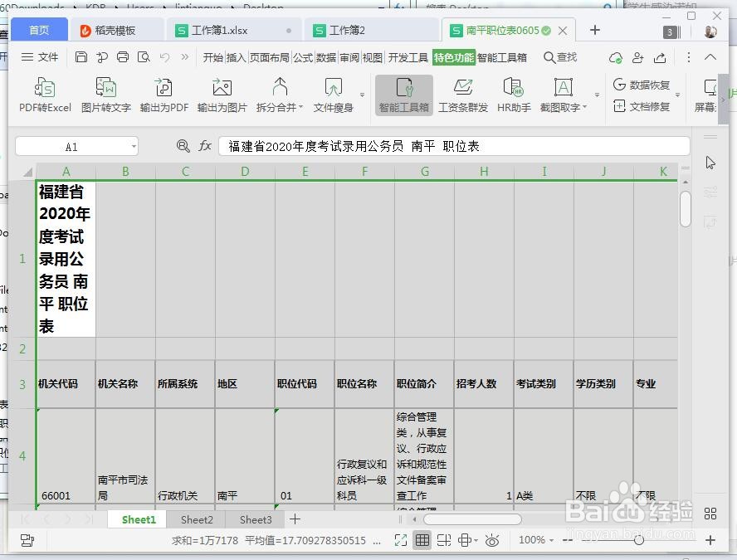Click the collaborate user-plus icon
737x560 pixels.
(637, 58)
